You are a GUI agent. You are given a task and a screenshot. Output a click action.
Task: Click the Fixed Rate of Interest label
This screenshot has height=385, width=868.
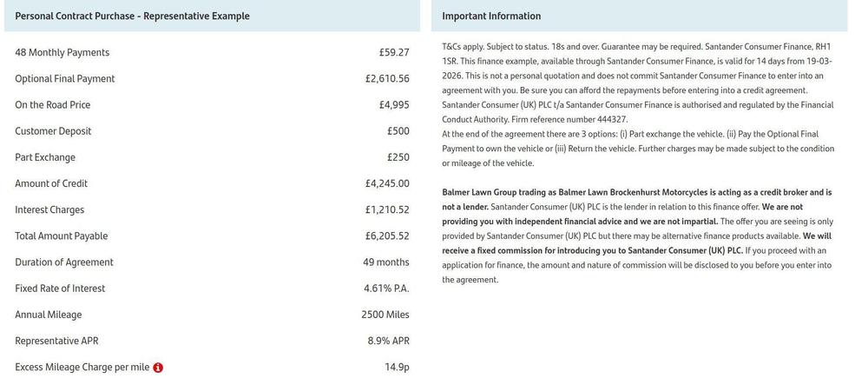(60, 289)
